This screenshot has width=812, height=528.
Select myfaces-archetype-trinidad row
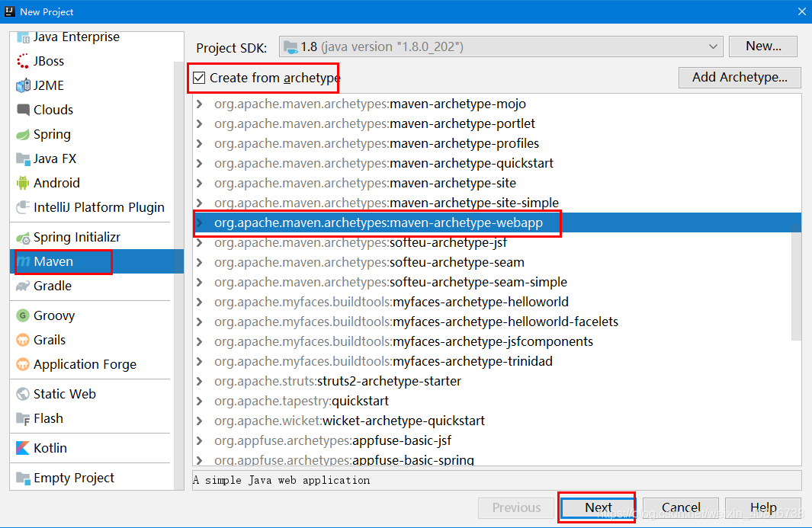click(497, 361)
